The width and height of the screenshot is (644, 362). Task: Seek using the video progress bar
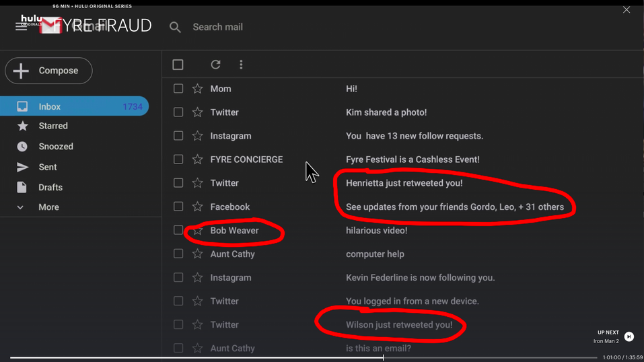pos(303,357)
